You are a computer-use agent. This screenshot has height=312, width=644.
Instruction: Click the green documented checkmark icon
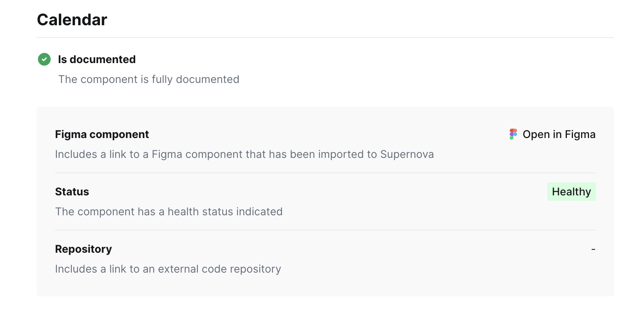pyautogui.click(x=44, y=59)
